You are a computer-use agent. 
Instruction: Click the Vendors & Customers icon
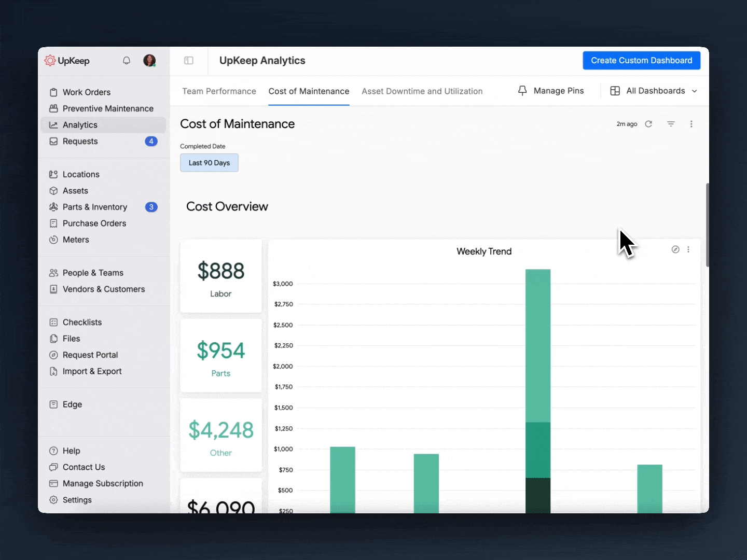(x=53, y=289)
